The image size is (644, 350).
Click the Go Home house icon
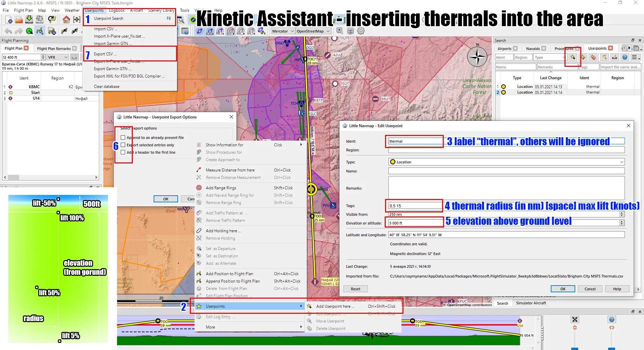click(x=66, y=19)
